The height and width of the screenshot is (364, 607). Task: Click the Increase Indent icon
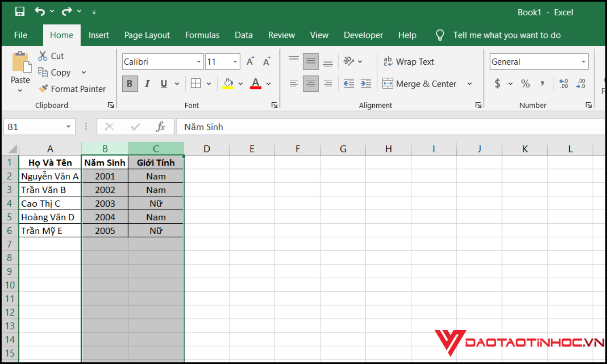point(366,83)
